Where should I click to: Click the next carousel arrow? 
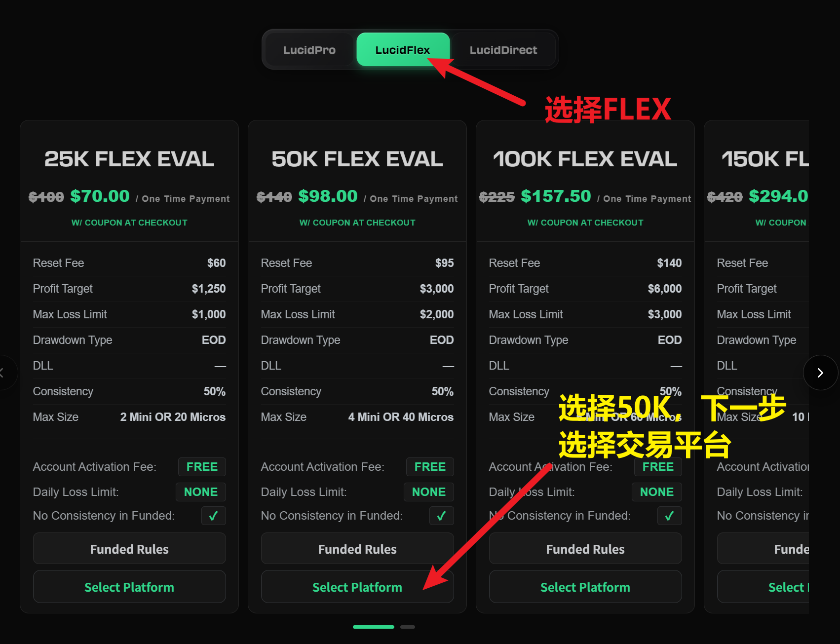tap(820, 373)
